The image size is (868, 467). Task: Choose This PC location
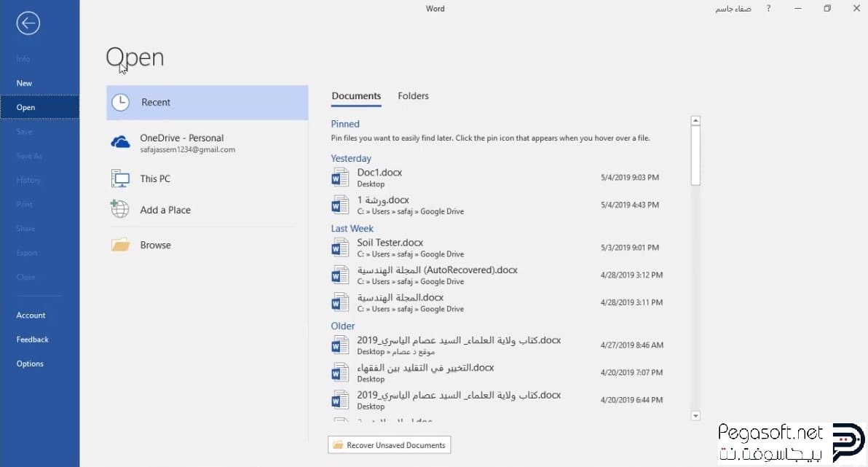[207, 179]
